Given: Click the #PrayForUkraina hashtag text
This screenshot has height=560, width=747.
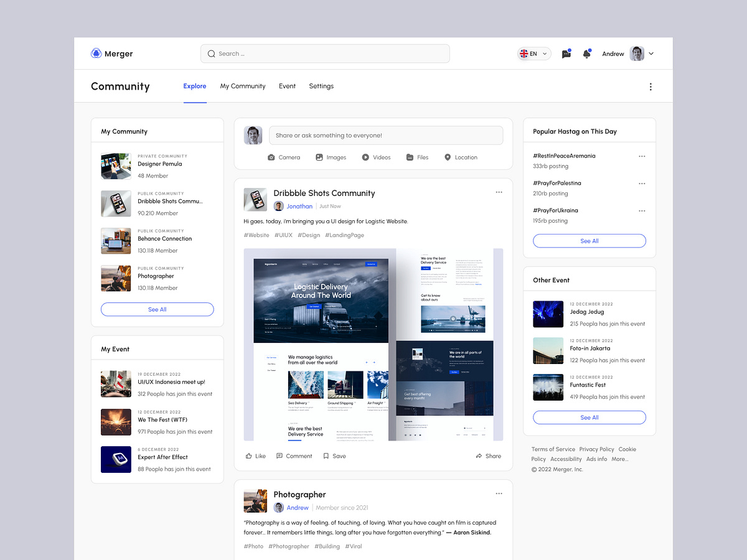Looking at the screenshot, I should pyautogui.click(x=555, y=211).
